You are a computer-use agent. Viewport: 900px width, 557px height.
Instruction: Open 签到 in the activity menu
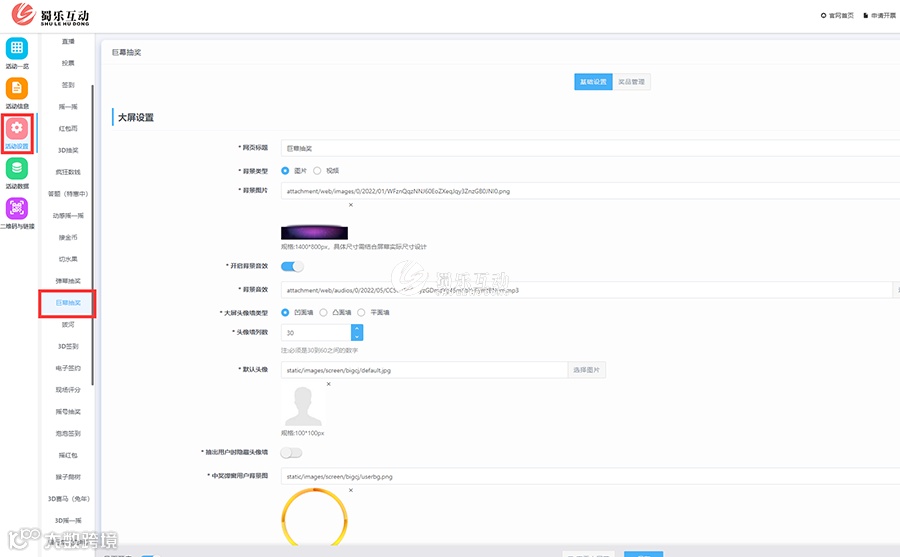(68, 85)
